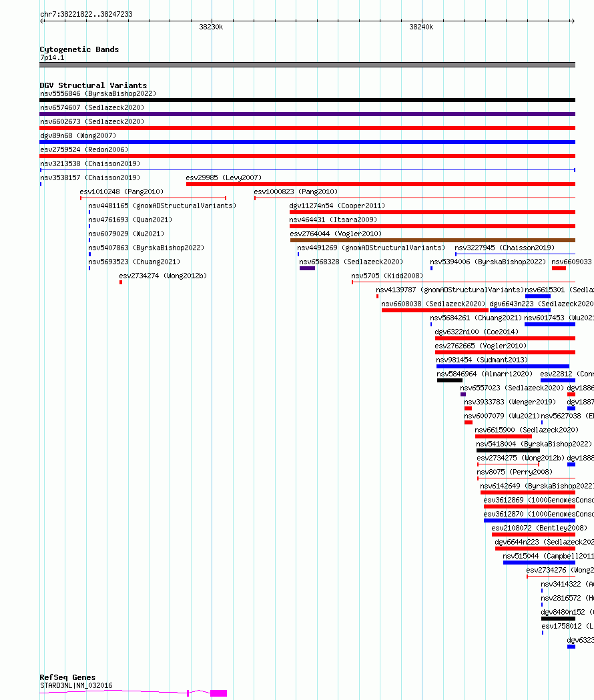Select the gray 7p14.1 cytoband bar
This screenshot has height=700, width=594.
coord(307,65)
